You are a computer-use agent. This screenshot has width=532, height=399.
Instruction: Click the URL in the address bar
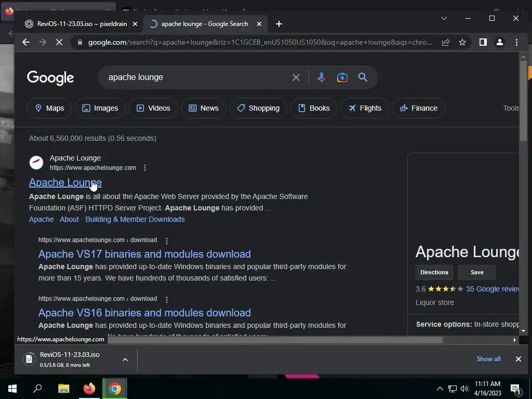click(x=260, y=43)
